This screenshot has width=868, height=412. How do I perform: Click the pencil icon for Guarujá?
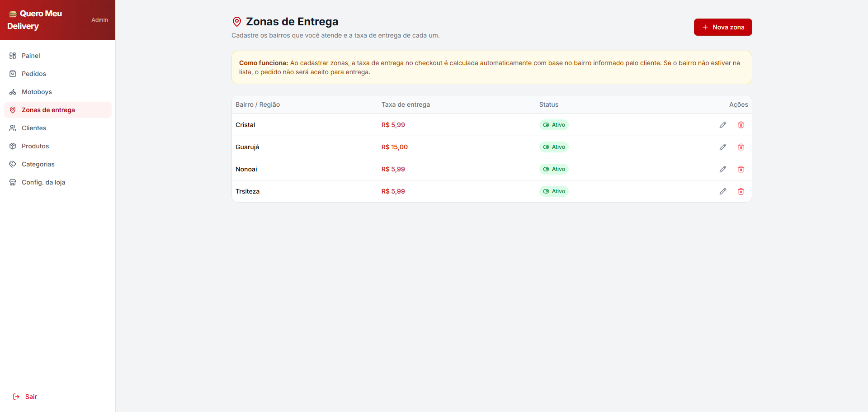coord(723,147)
